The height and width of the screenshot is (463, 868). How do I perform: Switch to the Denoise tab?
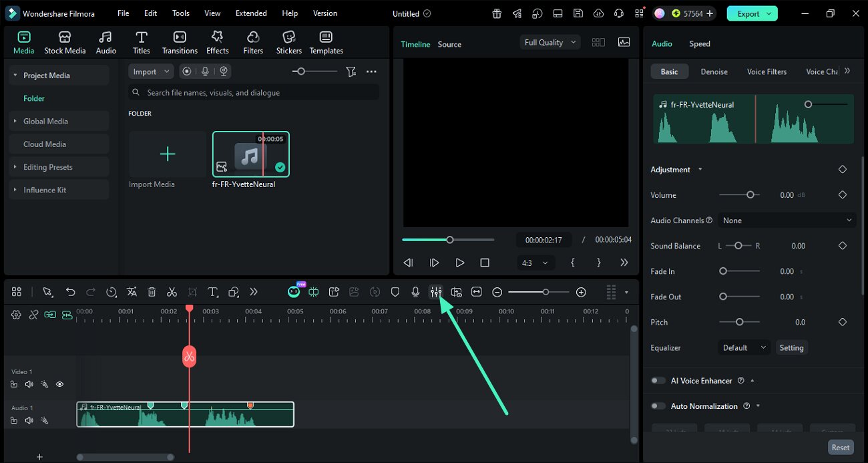714,71
